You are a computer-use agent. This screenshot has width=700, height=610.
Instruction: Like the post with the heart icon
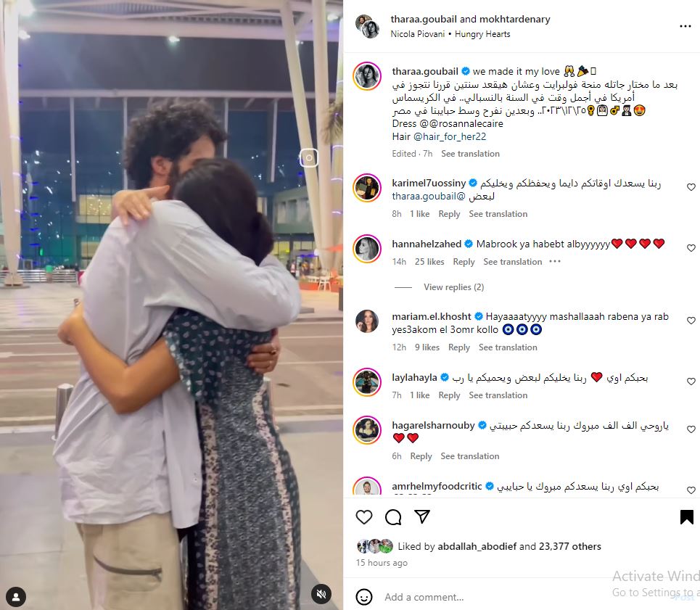tap(364, 516)
